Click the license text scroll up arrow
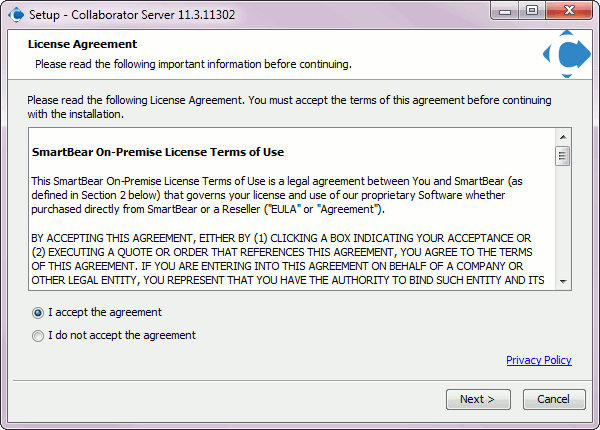600x430 pixels. 563,137
